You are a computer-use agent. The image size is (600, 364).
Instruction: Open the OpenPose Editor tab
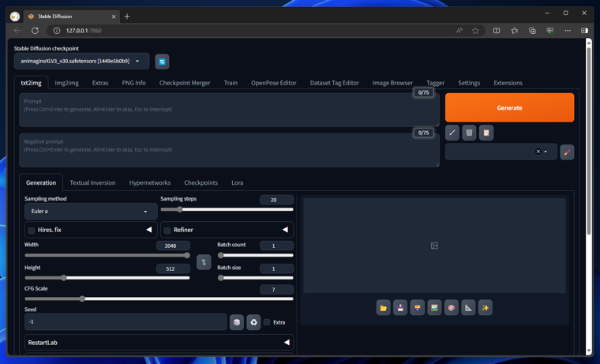click(x=274, y=83)
